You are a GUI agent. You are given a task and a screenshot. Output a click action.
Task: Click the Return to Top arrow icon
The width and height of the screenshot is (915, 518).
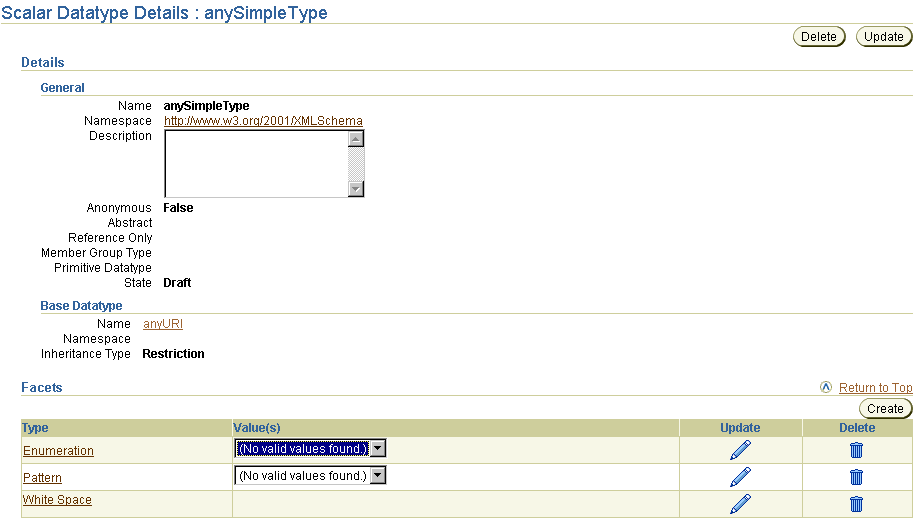coord(826,387)
